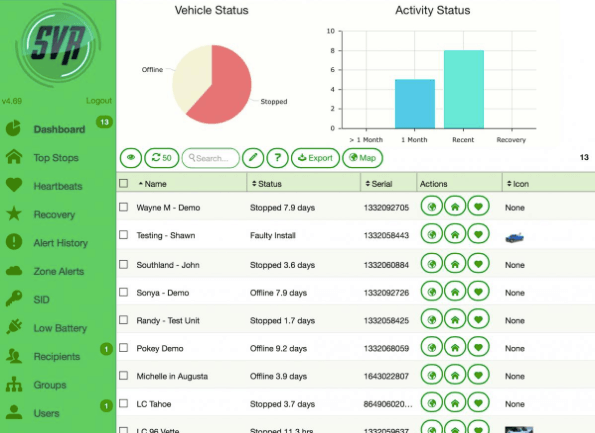The height and width of the screenshot is (433, 595).
Task: Open help with the question mark button
Action: coord(277,158)
